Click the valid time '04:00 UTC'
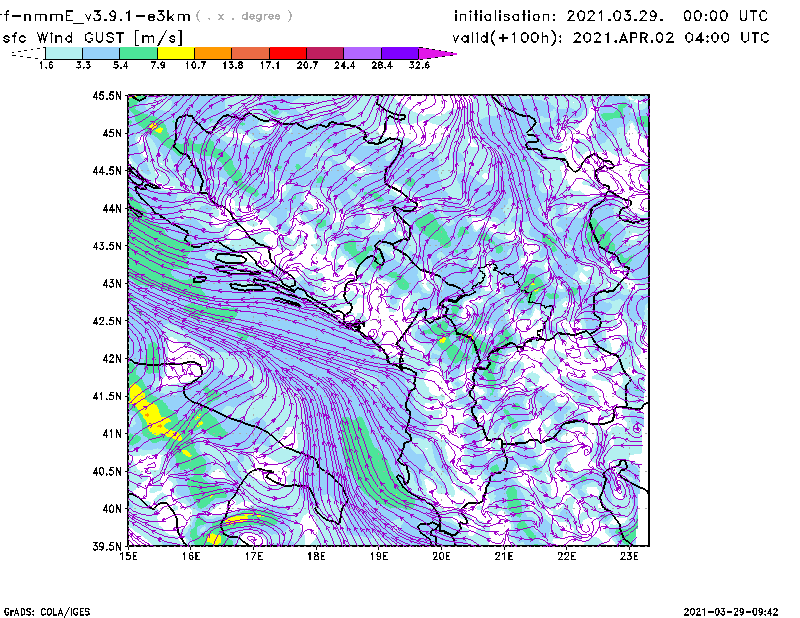This screenshot has height=618, width=800. (x=727, y=38)
